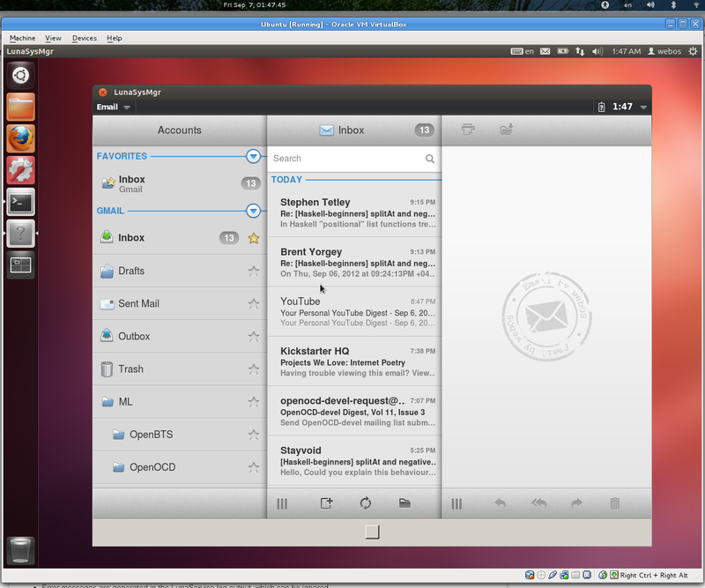
Task: Collapse the Gmail account section
Action: pyautogui.click(x=254, y=211)
